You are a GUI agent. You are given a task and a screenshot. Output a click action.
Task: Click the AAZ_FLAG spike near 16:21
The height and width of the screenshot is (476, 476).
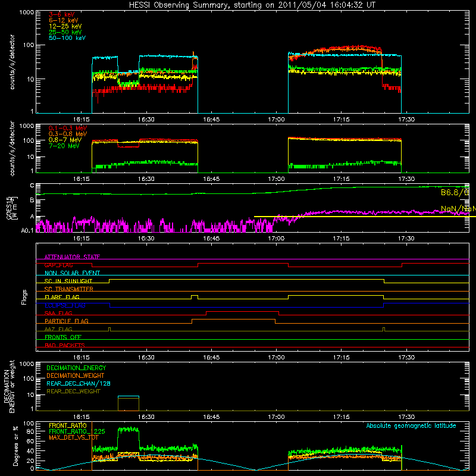click(x=109, y=329)
